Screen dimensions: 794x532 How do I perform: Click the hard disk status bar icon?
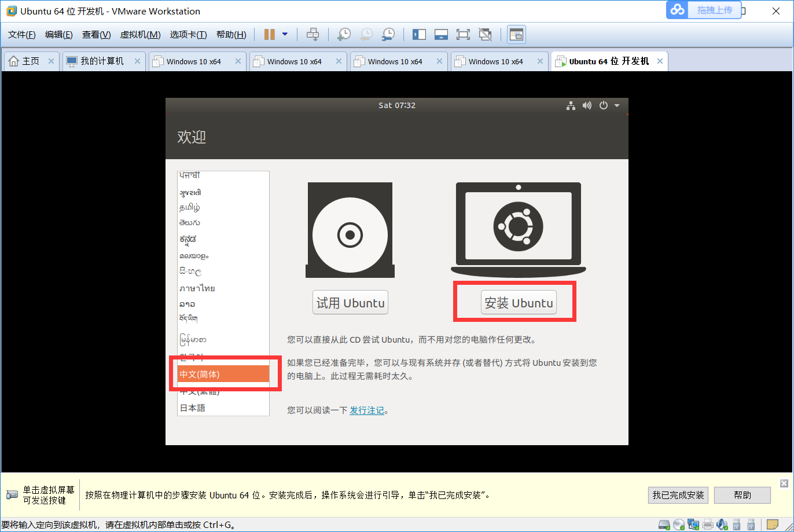(x=664, y=525)
